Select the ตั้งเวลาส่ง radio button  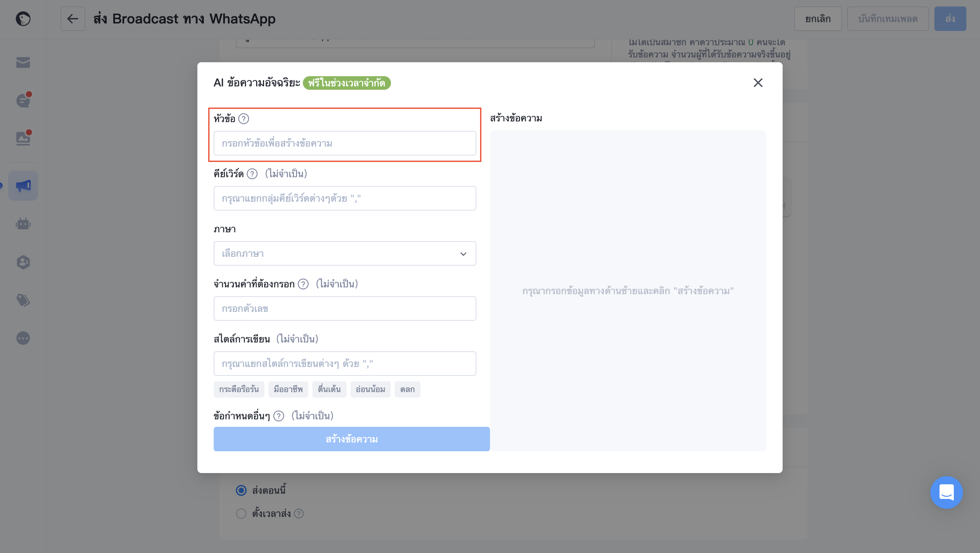click(241, 514)
